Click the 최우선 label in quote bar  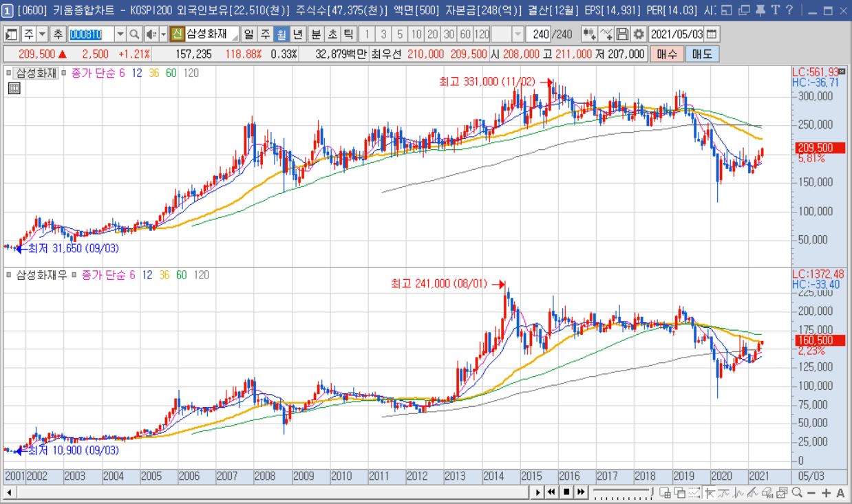click(x=387, y=54)
